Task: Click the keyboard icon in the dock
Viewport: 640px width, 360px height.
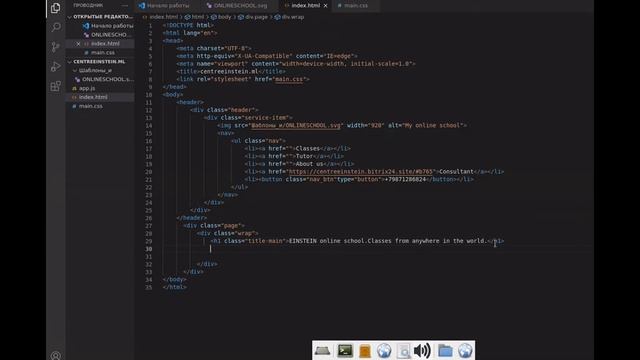Action: click(322, 351)
